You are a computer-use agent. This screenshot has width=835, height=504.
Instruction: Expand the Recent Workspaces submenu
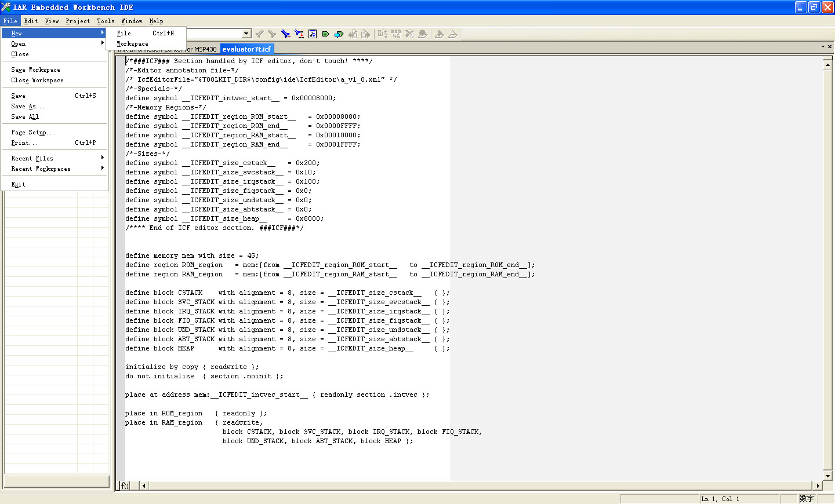tap(55, 169)
